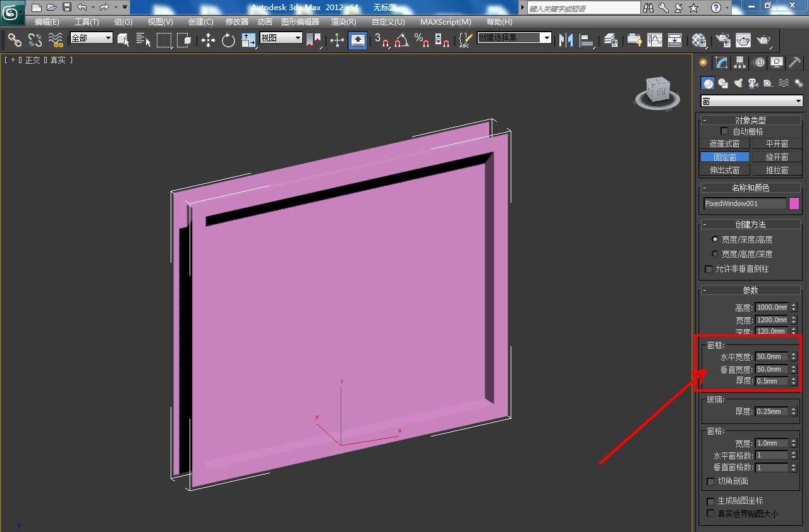
Task: Click the Mirror tool icon
Action: pyautogui.click(x=566, y=40)
